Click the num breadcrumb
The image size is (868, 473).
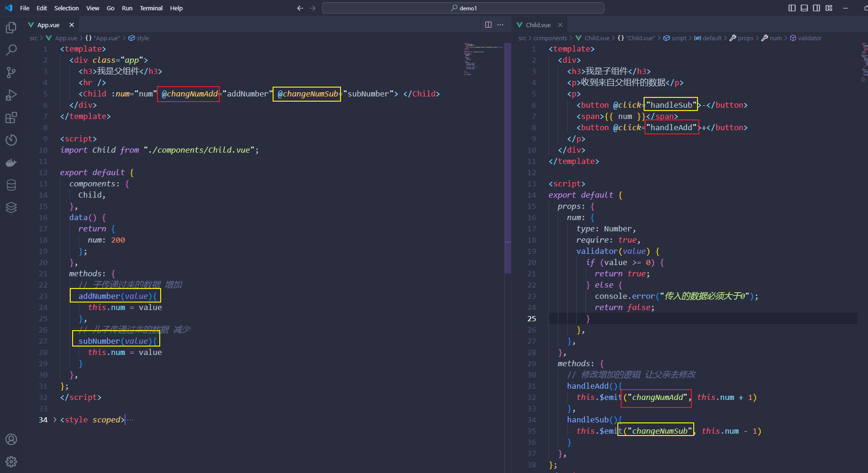click(x=772, y=38)
